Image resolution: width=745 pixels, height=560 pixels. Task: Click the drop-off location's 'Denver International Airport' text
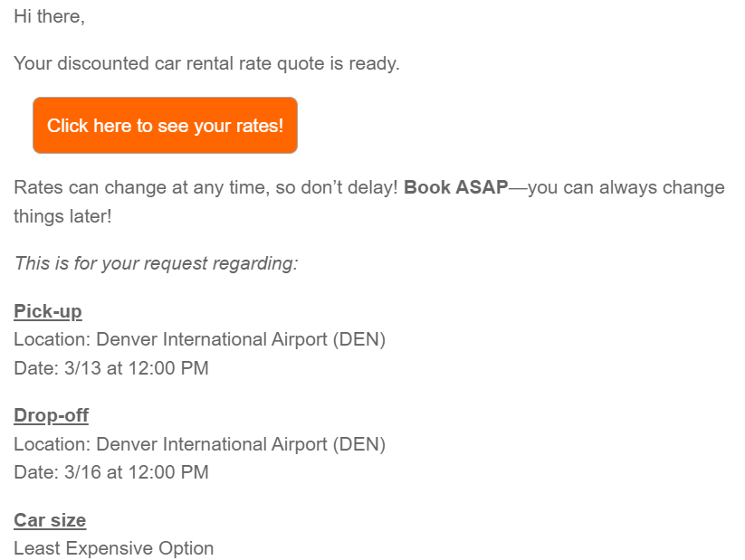(212, 444)
